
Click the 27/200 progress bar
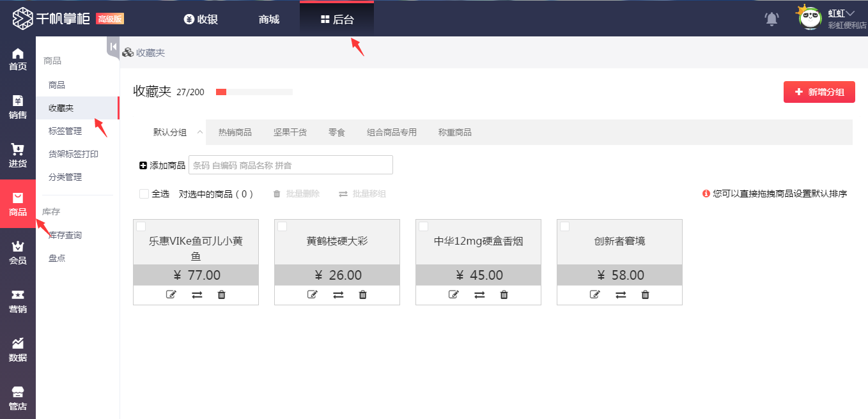point(253,91)
